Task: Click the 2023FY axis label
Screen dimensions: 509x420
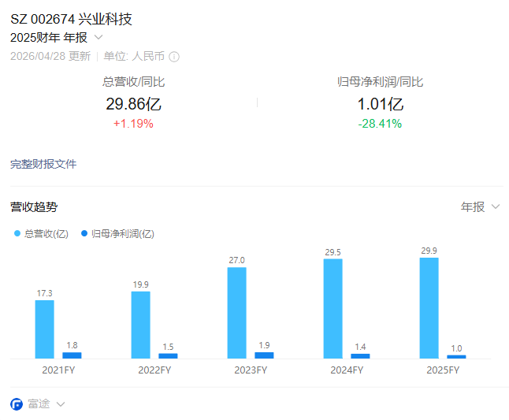Action: [x=251, y=370]
